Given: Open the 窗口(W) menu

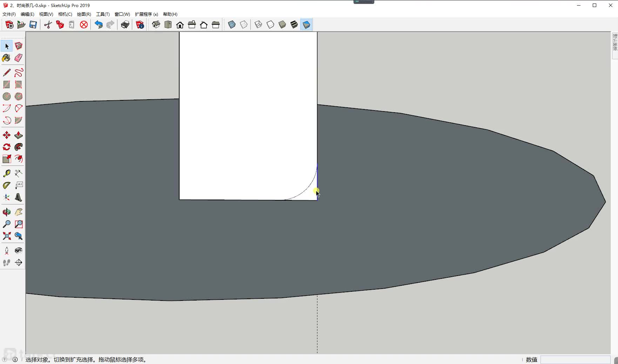Looking at the screenshot, I should click(122, 14).
